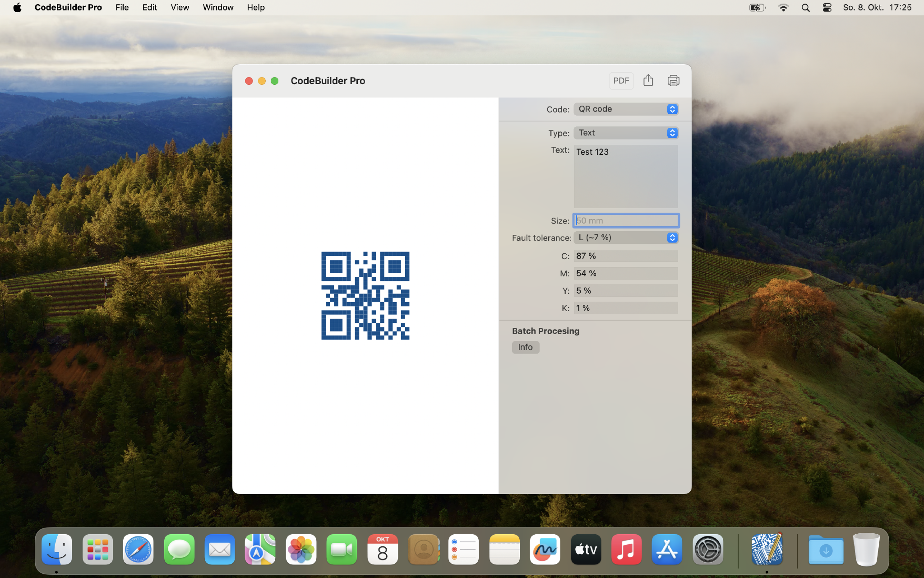The height and width of the screenshot is (578, 924).
Task: Zoom the CodeBuilder Pro window with green button
Action: [275, 81]
